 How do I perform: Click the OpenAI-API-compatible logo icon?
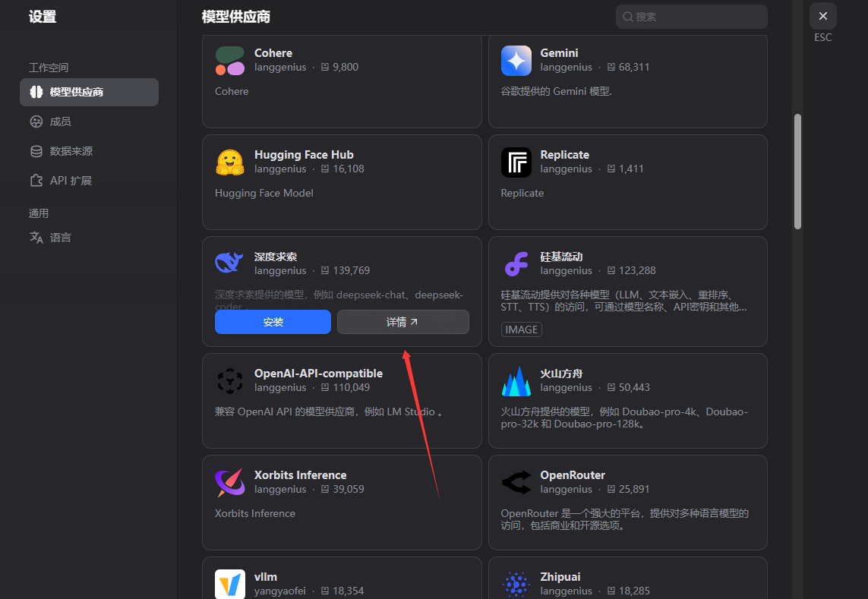tap(230, 381)
